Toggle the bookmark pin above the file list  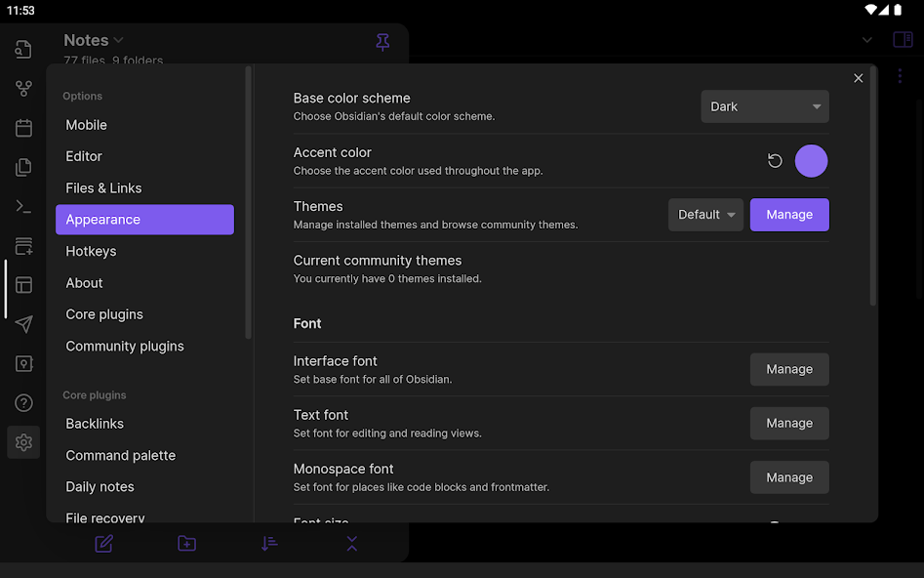[382, 42]
